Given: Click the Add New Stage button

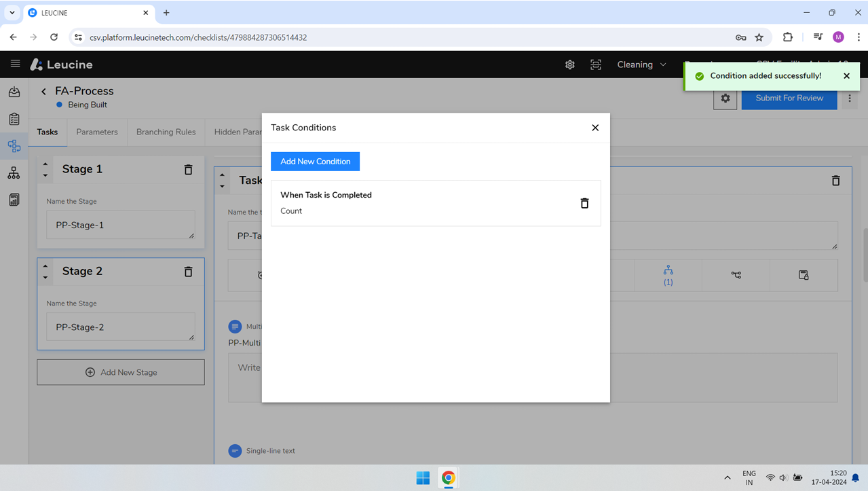Looking at the screenshot, I should pyautogui.click(x=121, y=372).
